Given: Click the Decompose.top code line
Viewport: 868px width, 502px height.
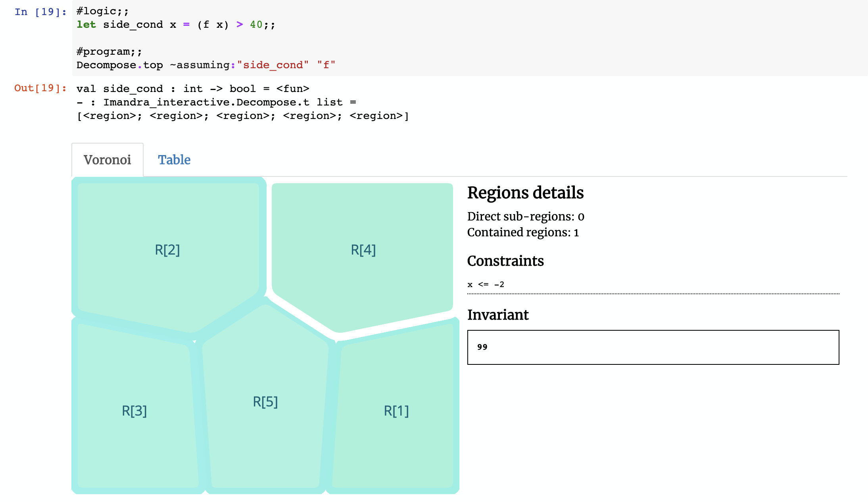Looking at the screenshot, I should (x=205, y=65).
